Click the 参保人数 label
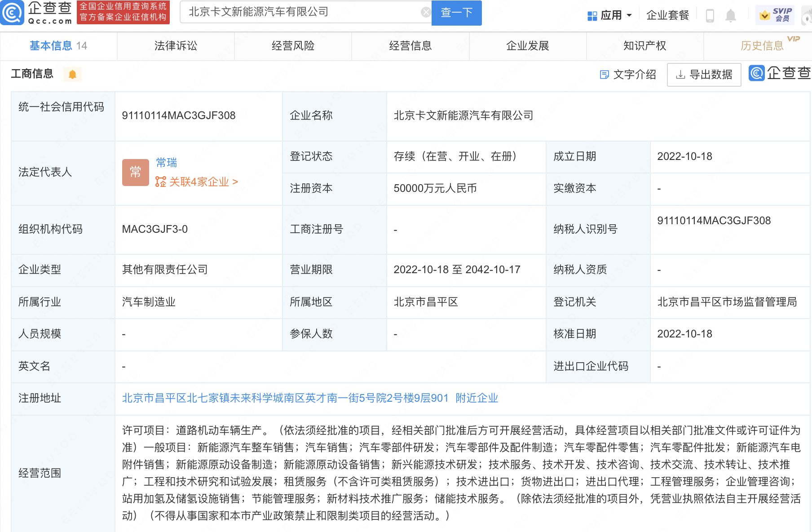This screenshot has width=812, height=532. [x=311, y=334]
